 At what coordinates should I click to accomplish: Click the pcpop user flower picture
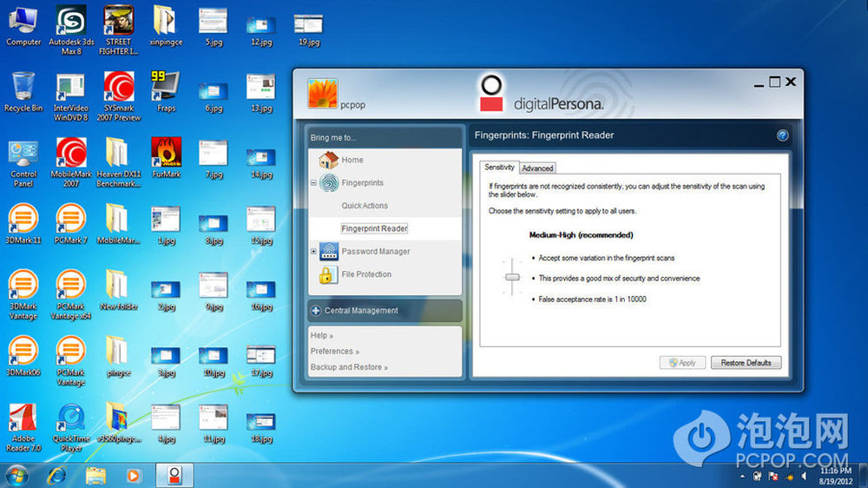tap(323, 93)
